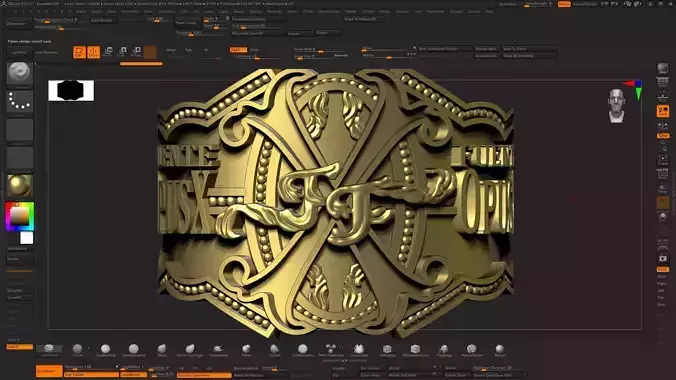
Task: Toggle Live Boolean button
Action: point(47,52)
